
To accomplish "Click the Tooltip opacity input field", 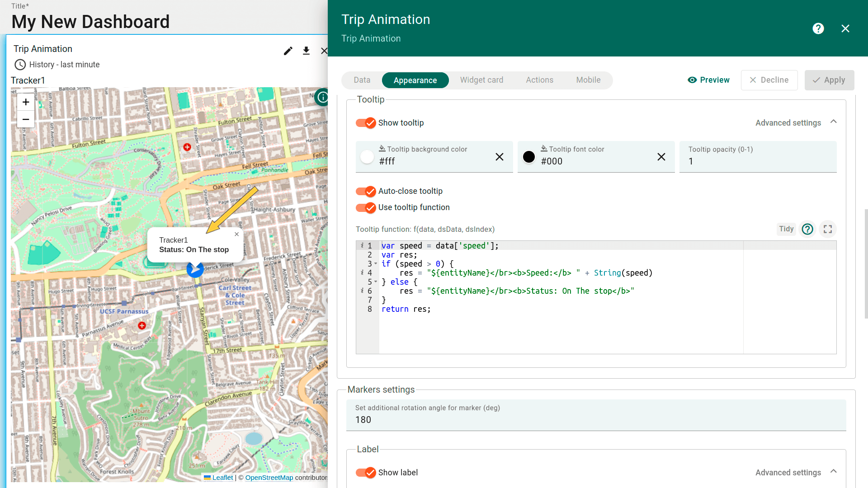I will (x=758, y=157).
